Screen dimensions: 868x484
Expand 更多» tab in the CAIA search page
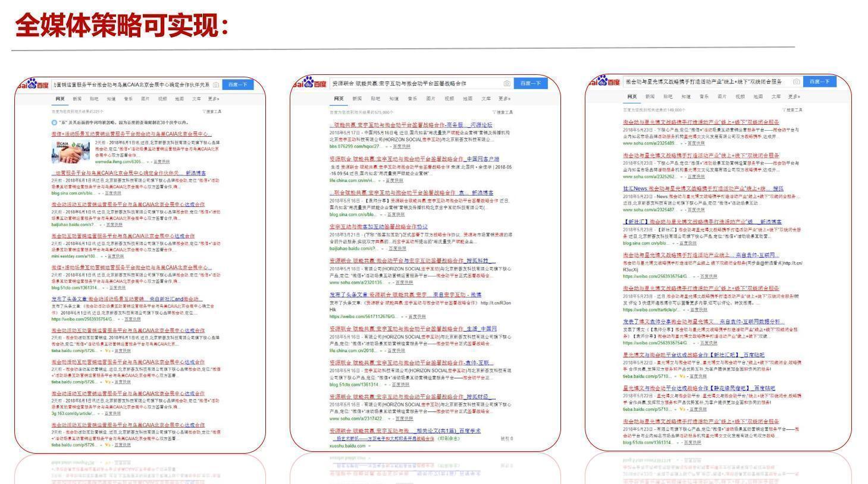click(214, 99)
